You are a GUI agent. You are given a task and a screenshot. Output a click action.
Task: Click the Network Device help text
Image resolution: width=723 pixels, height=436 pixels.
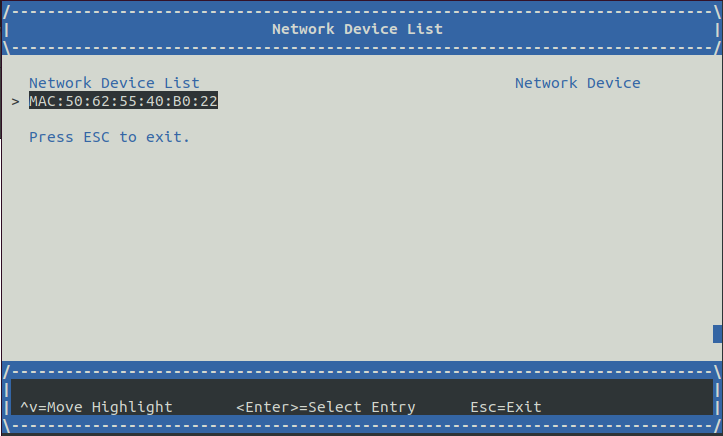(578, 83)
